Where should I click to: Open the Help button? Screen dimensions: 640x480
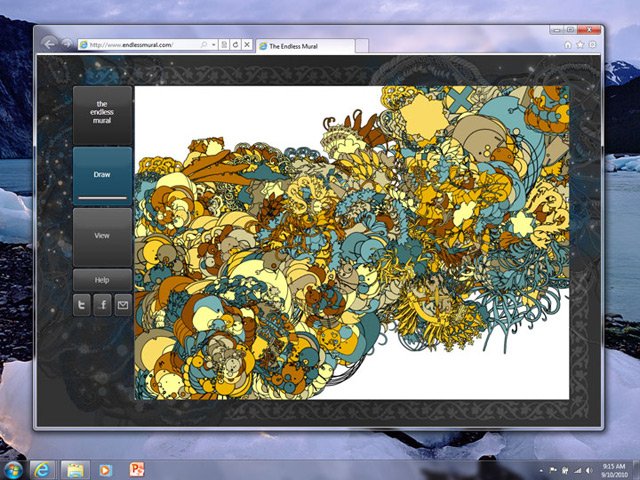click(102, 280)
